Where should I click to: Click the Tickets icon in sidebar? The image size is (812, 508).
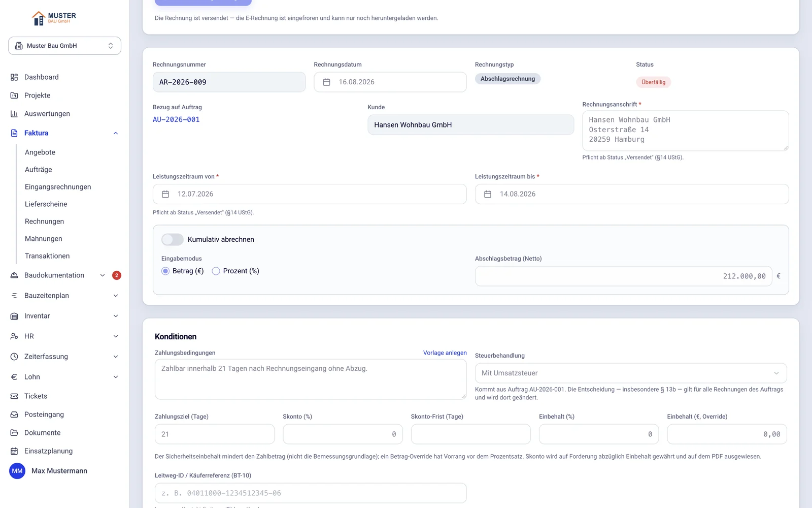pos(14,396)
